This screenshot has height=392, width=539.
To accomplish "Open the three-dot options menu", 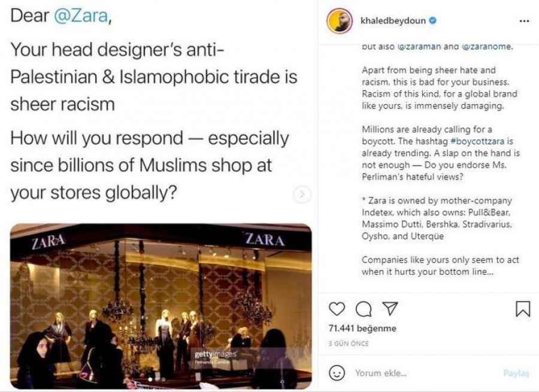I will pos(524,21).
